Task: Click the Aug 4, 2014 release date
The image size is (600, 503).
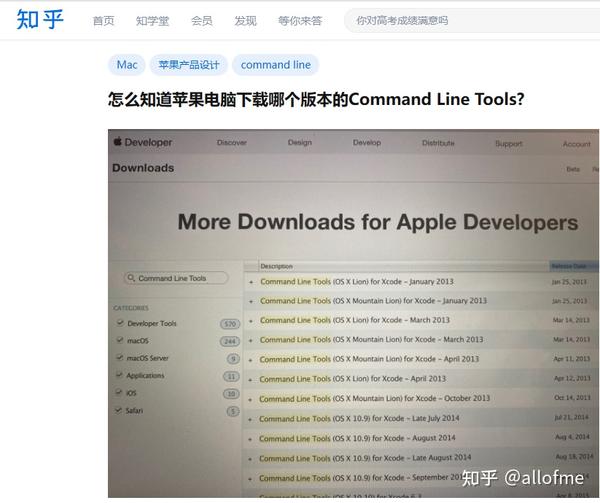Action: [572, 436]
